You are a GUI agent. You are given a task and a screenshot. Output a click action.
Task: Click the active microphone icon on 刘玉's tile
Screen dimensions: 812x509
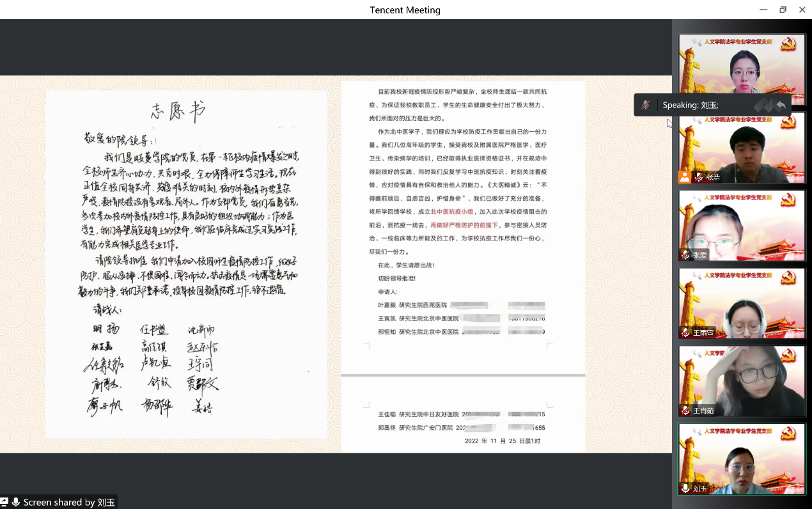pyautogui.click(x=685, y=489)
